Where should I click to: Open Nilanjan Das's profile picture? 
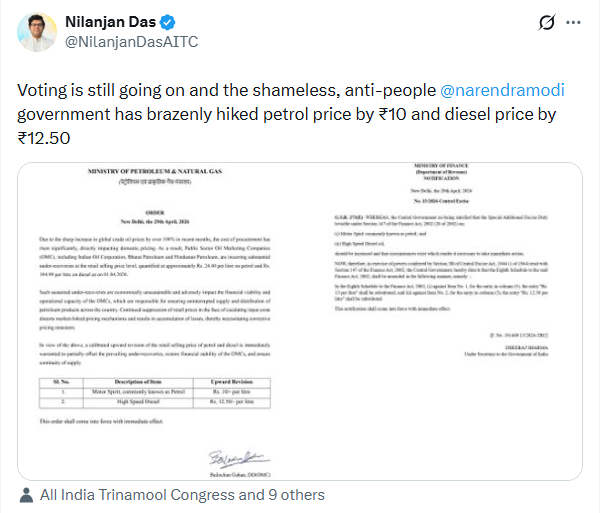pos(37,32)
